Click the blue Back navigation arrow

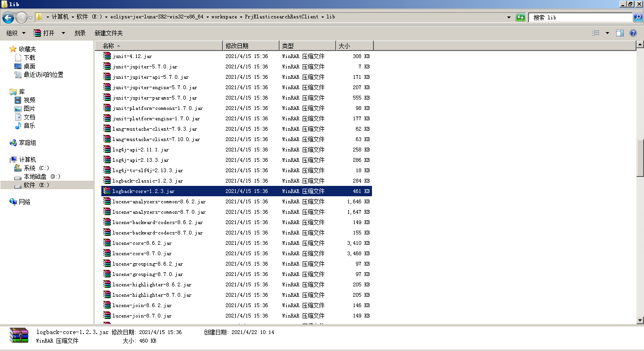point(8,17)
